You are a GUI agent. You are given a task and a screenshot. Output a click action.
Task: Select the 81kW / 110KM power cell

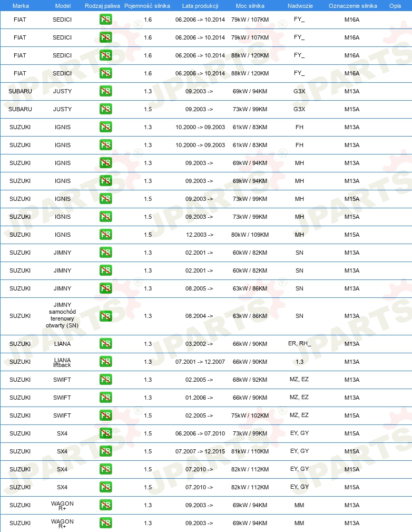click(x=250, y=451)
